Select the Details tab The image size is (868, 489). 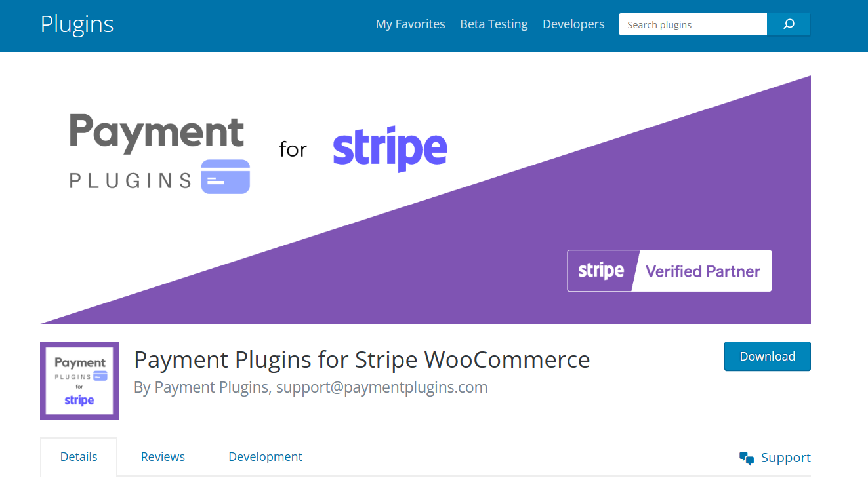click(79, 457)
